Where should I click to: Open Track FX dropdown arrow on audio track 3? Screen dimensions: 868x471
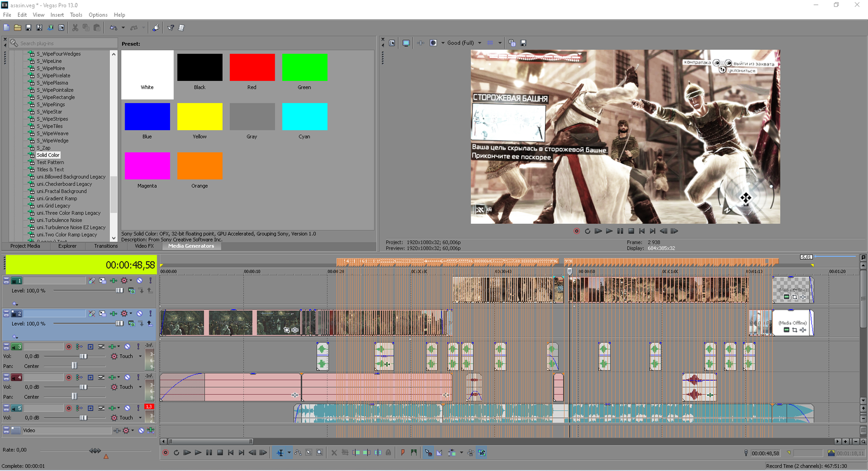[119, 347]
